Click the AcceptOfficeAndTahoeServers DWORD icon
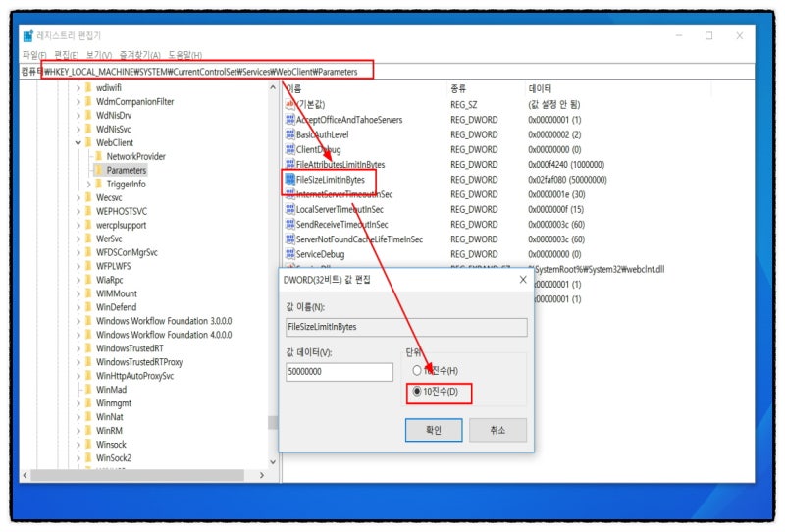This screenshot has width=785, height=532. click(x=289, y=119)
